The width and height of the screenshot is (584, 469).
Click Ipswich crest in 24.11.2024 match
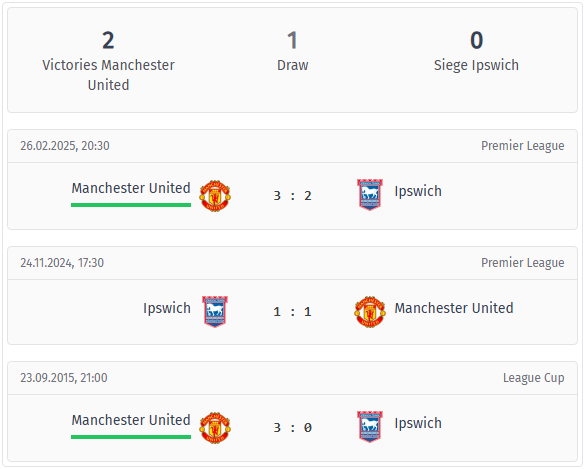point(215,312)
